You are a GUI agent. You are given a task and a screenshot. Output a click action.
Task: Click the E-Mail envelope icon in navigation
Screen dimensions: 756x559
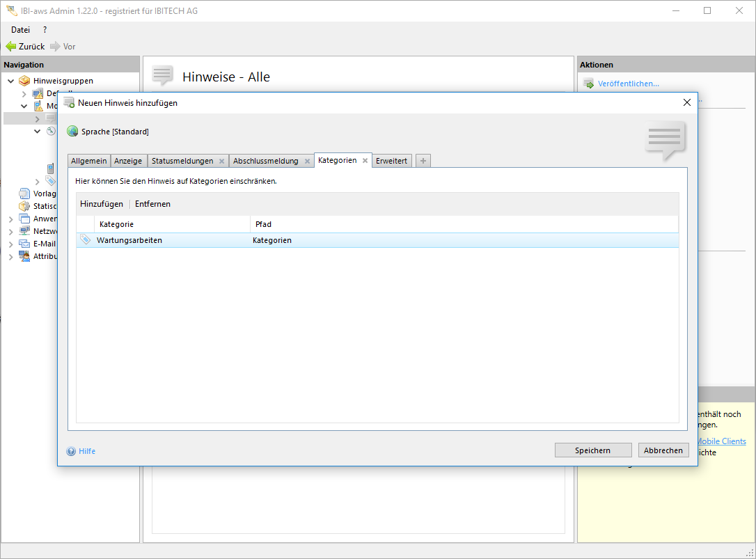25,244
